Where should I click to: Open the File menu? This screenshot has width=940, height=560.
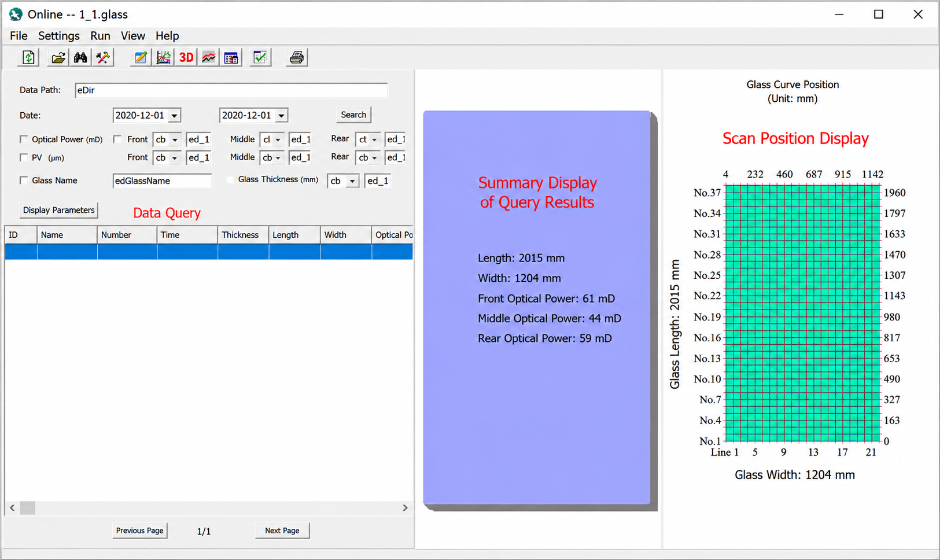pos(19,36)
